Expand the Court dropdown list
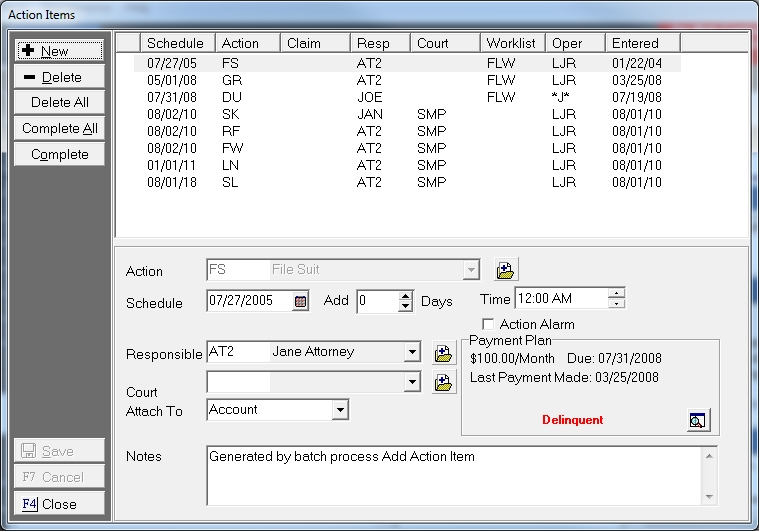The image size is (759, 531). pos(412,382)
